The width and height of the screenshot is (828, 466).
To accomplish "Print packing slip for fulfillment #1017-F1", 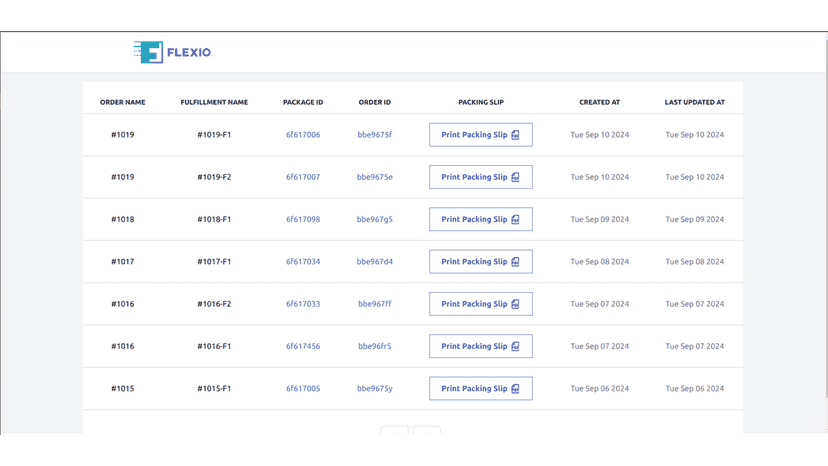I will click(481, 262).
